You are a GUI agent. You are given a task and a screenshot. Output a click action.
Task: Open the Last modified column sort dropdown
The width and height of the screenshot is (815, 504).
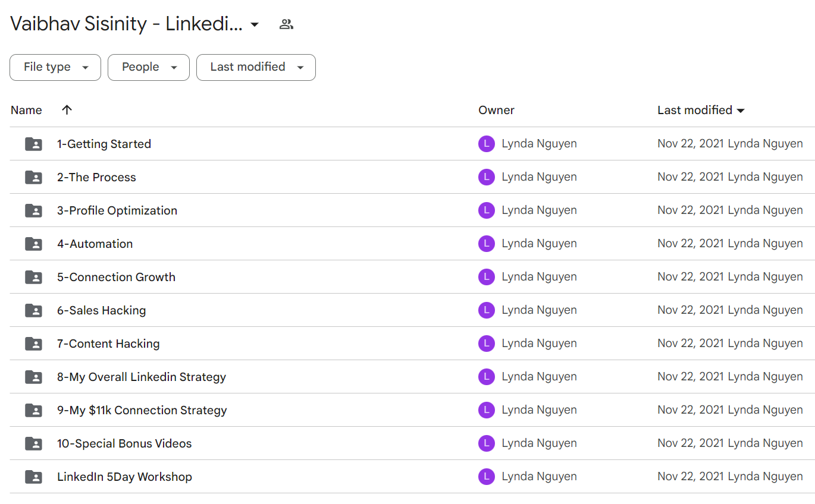point(741,111)
